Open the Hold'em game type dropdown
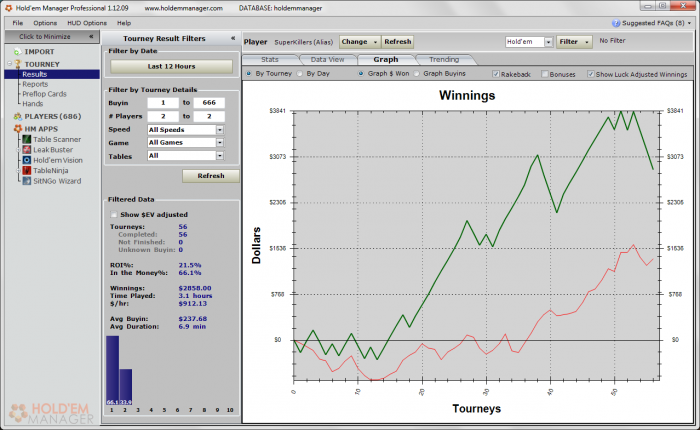700x430 pixels. click(549, 42)
